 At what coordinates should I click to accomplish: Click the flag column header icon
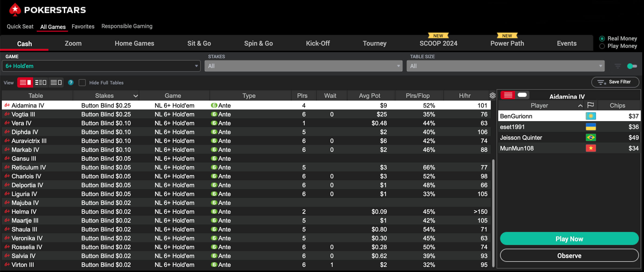coord(590,105)
